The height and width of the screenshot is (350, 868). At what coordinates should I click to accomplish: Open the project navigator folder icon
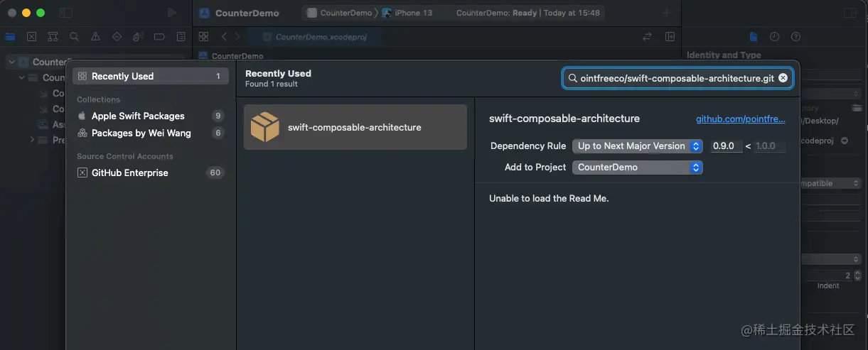(10, 36)
